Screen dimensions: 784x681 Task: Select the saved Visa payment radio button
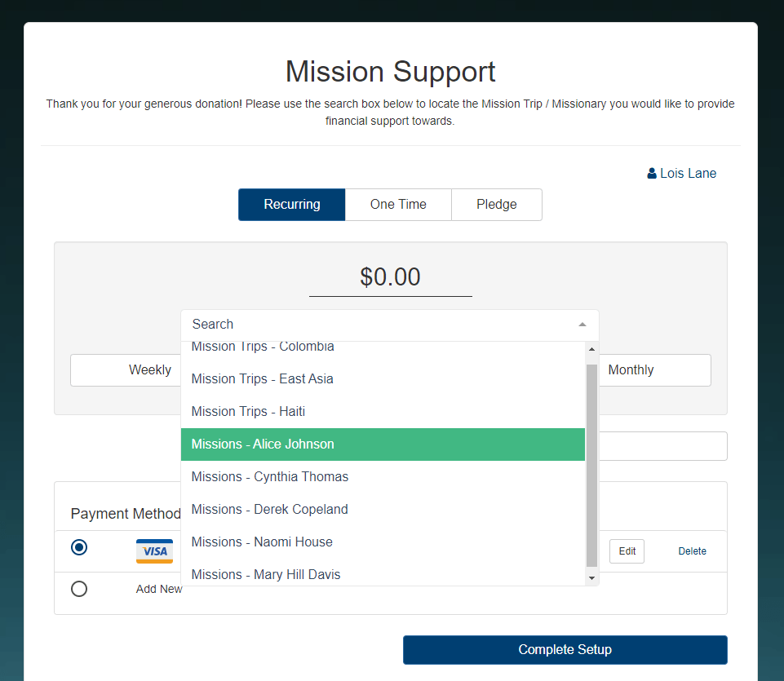[x=79, y=547]
